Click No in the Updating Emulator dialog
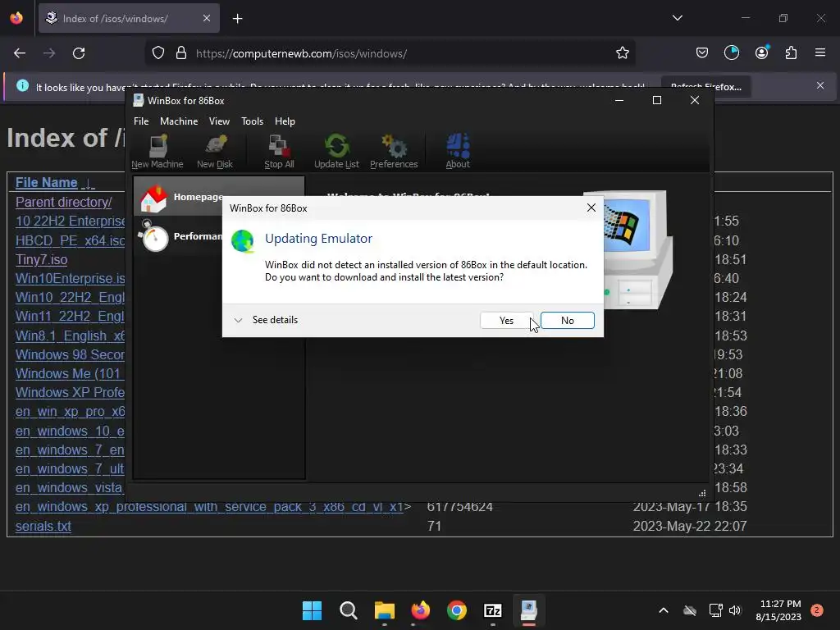 [568, 321]
